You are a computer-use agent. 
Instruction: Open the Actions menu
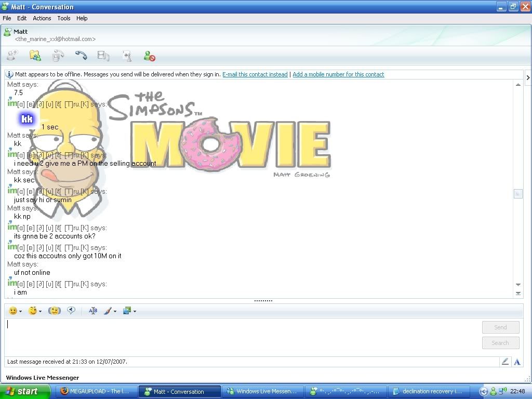pos(42,18)
